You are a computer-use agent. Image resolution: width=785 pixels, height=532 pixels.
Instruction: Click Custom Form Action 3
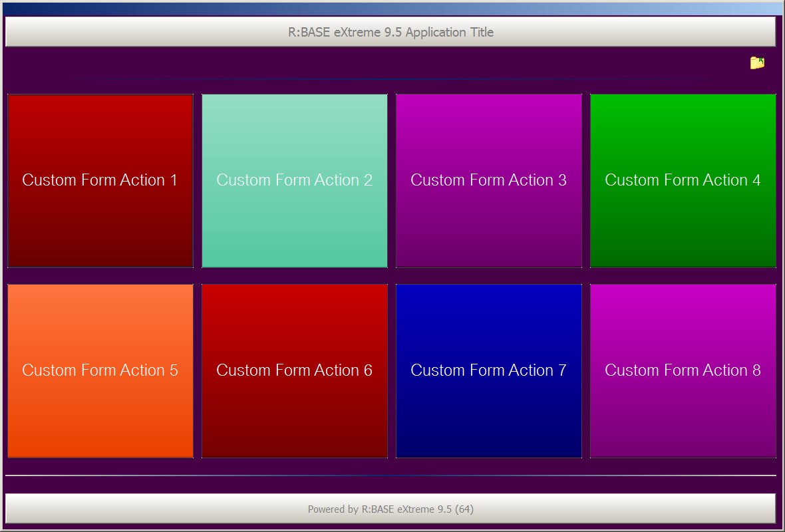pyautogui.click(x=489, y=181)
